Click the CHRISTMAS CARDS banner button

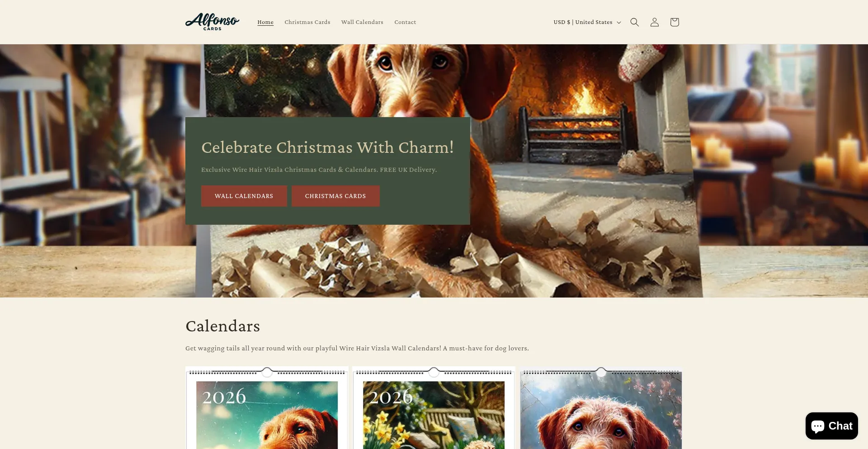click(x=335, y=196)
